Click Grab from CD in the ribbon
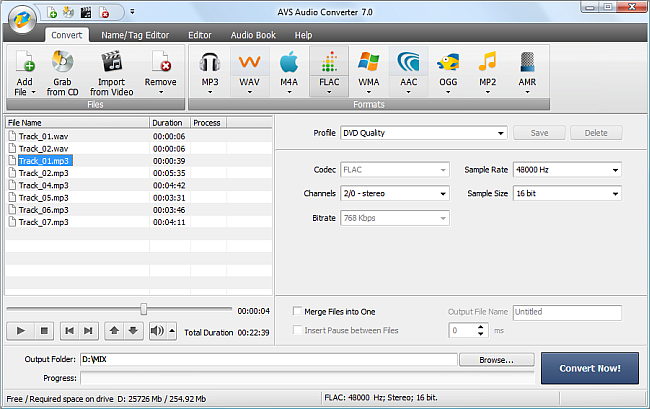The height and width of the screenshot is (409, 650). (62, 73)
